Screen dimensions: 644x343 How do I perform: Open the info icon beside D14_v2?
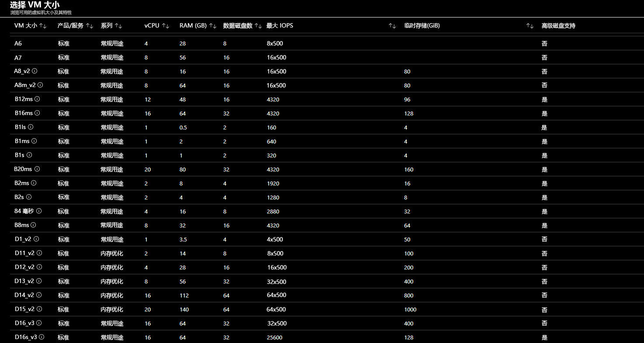tap(40, 295)
